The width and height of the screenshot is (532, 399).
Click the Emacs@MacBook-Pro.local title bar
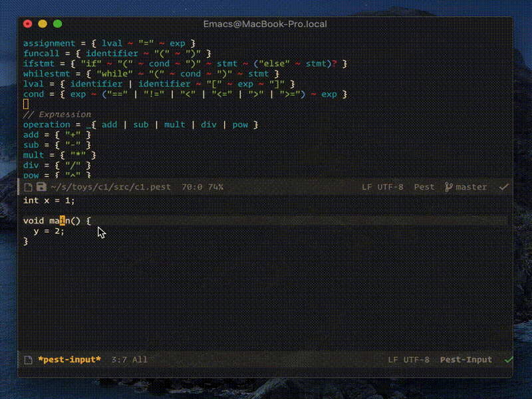(x=265, y=24)
